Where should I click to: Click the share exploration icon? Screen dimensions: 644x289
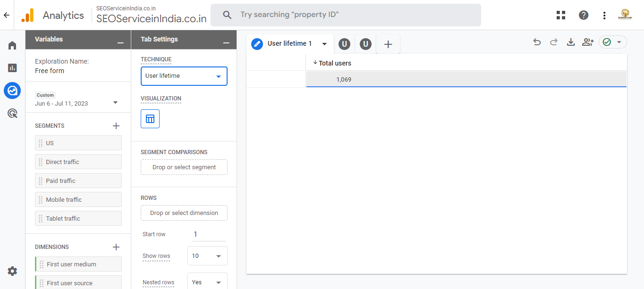point(588,42)
